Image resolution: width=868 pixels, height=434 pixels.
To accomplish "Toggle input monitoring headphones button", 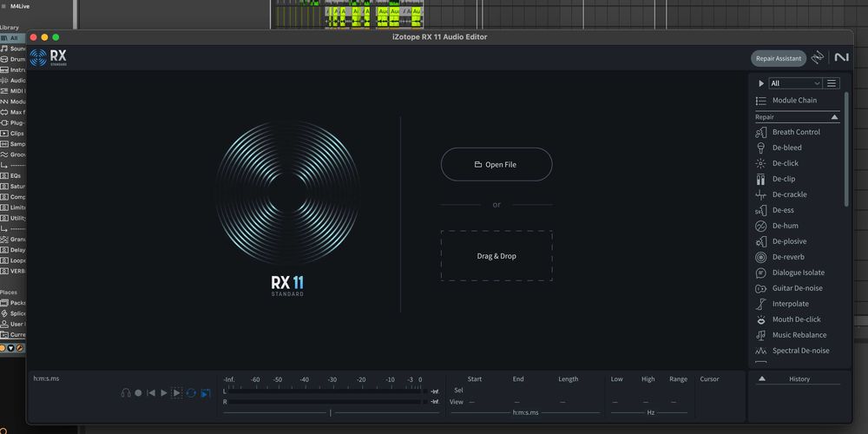I will (x=126, y=393).
